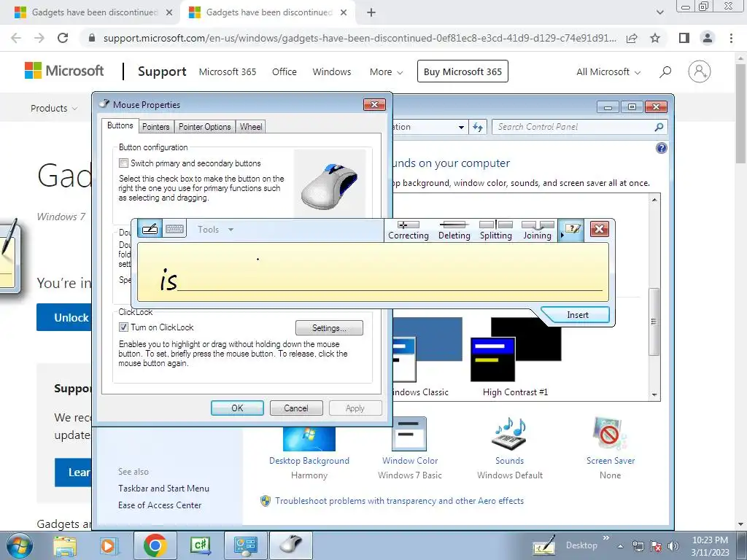Click the taskbar Tablet Input Panel icon
Screen dimensions: 747x560
[x=544, y=545]
